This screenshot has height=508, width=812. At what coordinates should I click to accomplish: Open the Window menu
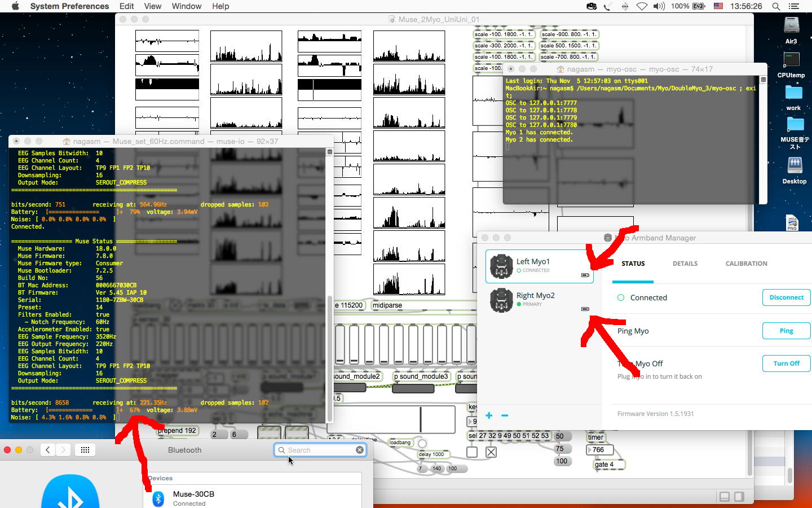coord(186,6)
